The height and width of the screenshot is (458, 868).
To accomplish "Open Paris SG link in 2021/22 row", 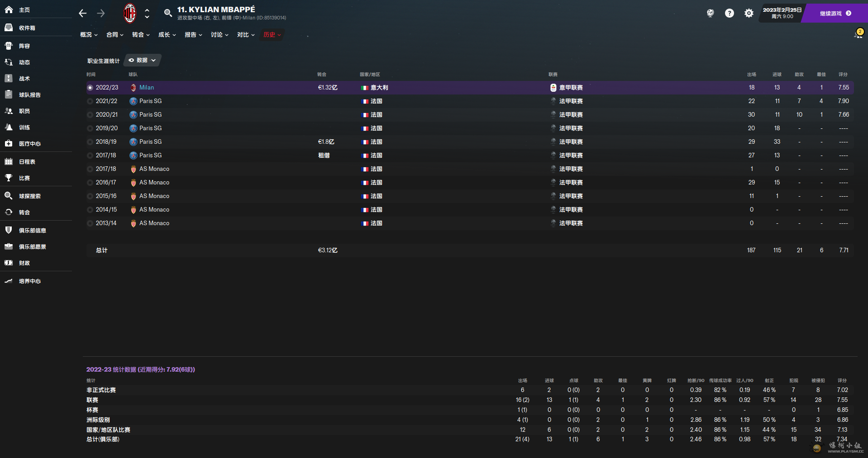I will tap(150, 101).
